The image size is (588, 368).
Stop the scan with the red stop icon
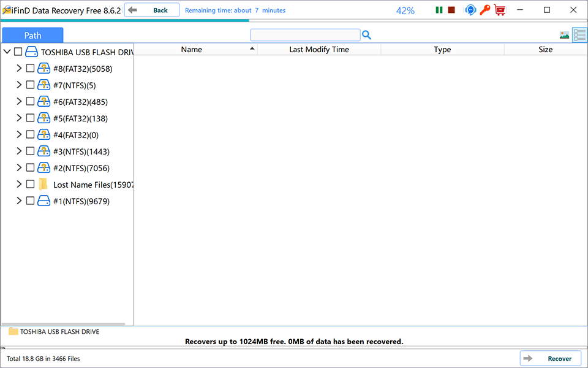[451, 10]
